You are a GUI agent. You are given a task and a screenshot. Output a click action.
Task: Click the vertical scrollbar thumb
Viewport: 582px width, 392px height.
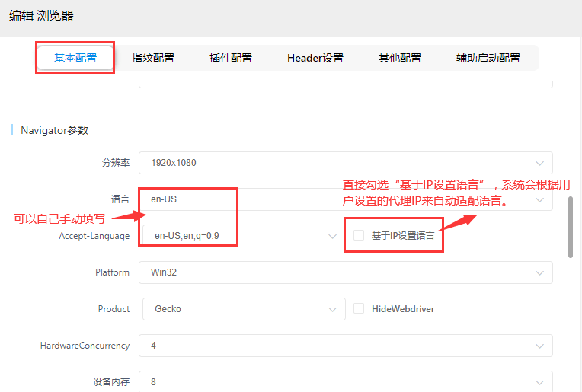[571, 227]
